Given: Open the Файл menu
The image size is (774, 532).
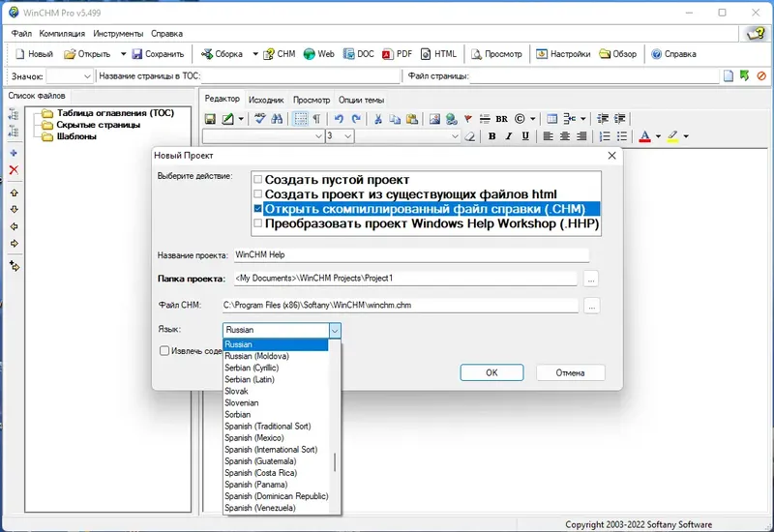Looking at the screenshot, I should click(x=21, y=34).
